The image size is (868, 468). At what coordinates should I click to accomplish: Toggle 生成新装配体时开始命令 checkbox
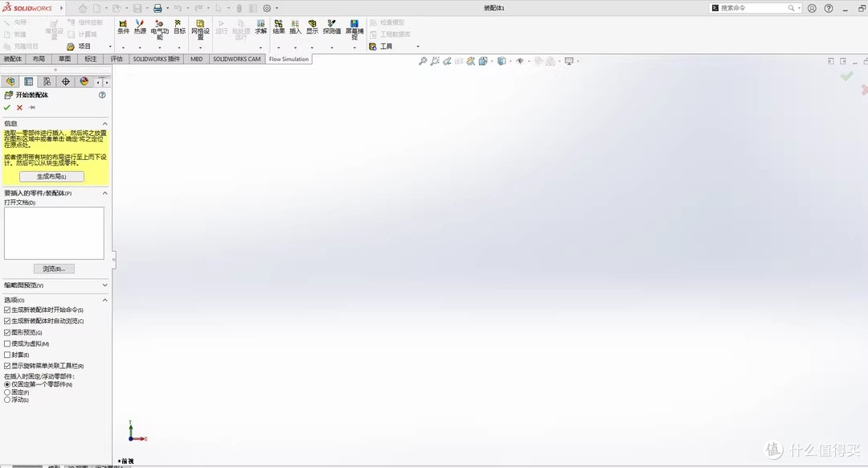point(7,310)
